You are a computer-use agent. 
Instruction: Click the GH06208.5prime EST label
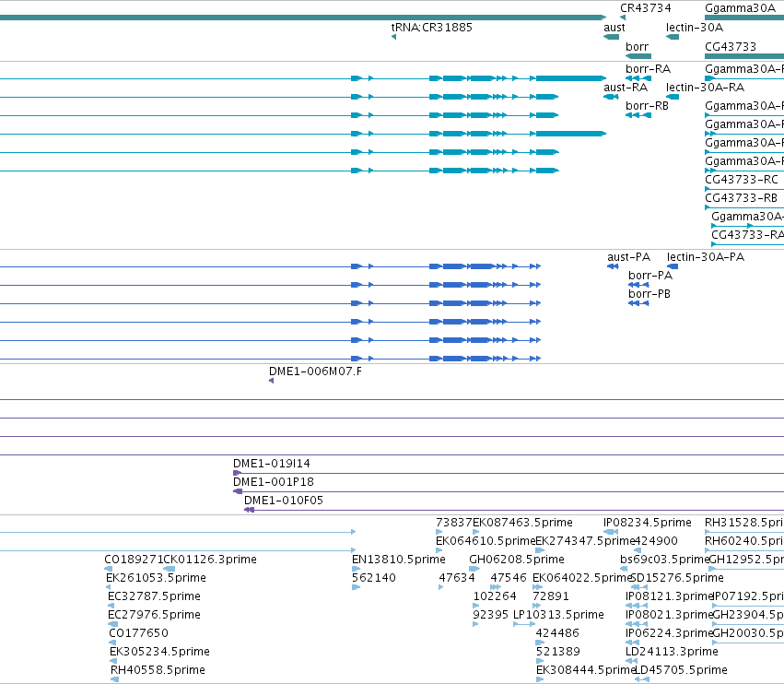tap(517, 560)
